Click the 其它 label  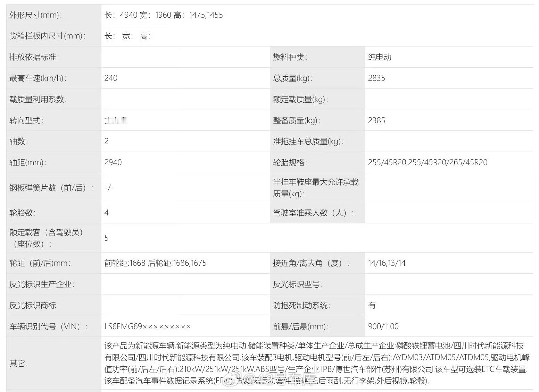coord(18,364)
